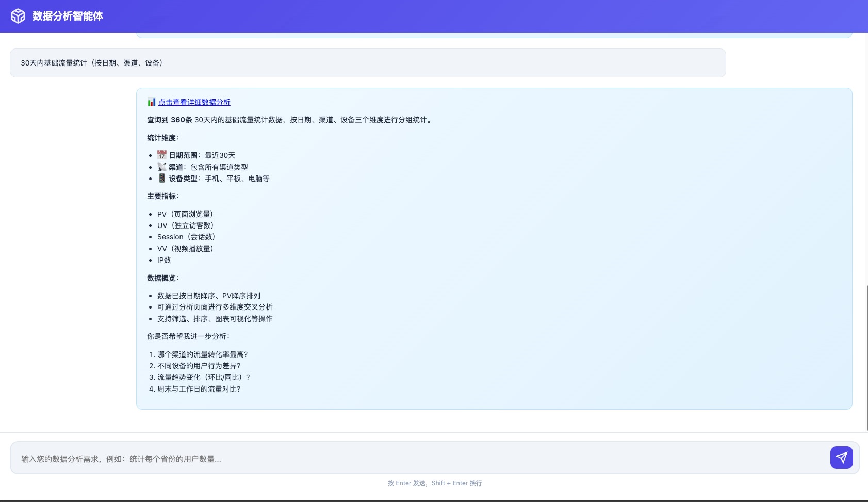Click 数据已按日期降序、PV降序排列 bullet
868x502 pixels.
(x=209, y=296)
